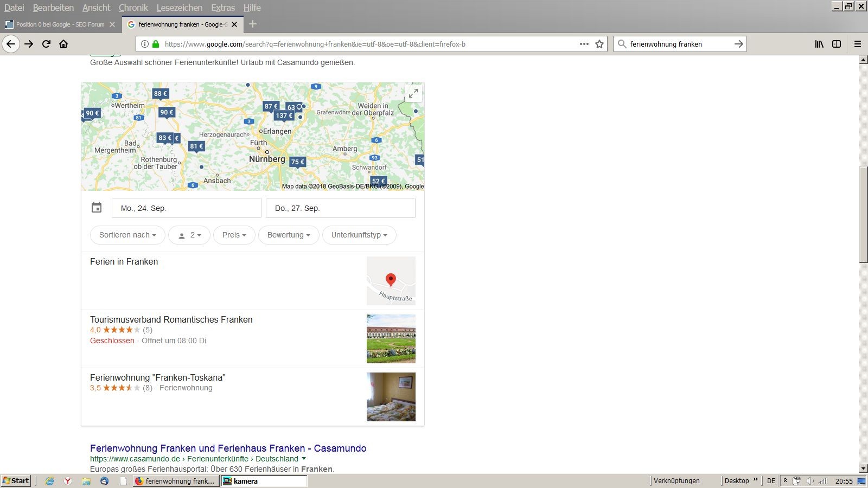Open the Firefox hamburger menu
Image resolution: width=868 pixels, height=488 pixels.
[x=858, y=44]
